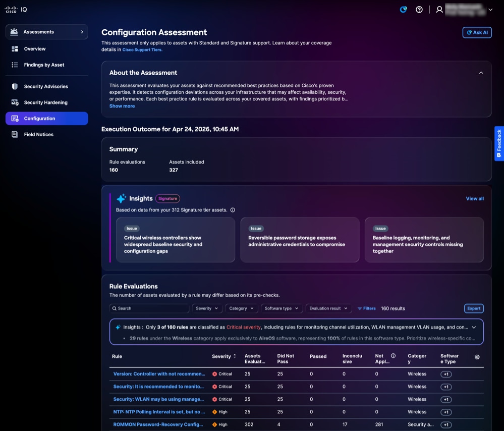Viewport: 504px width, 431px height.
Task: Click the Insights sparkle icon
Action: (121, 198)
